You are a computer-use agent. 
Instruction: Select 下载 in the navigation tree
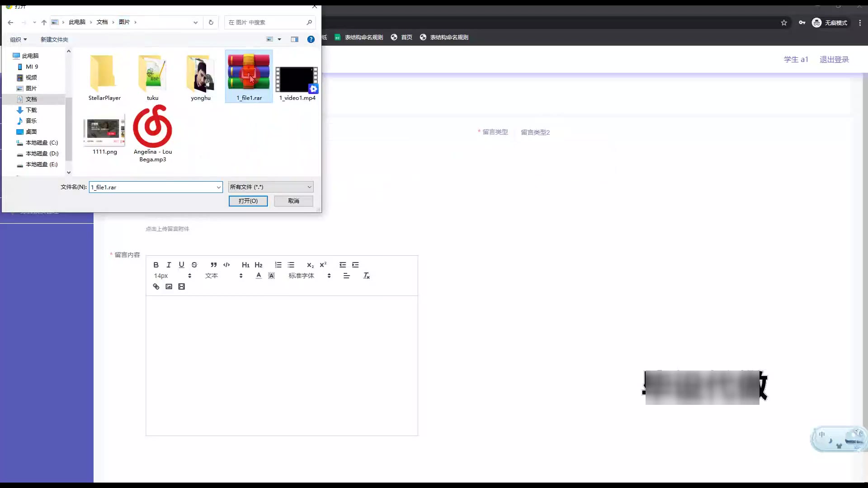pos(31,110)
